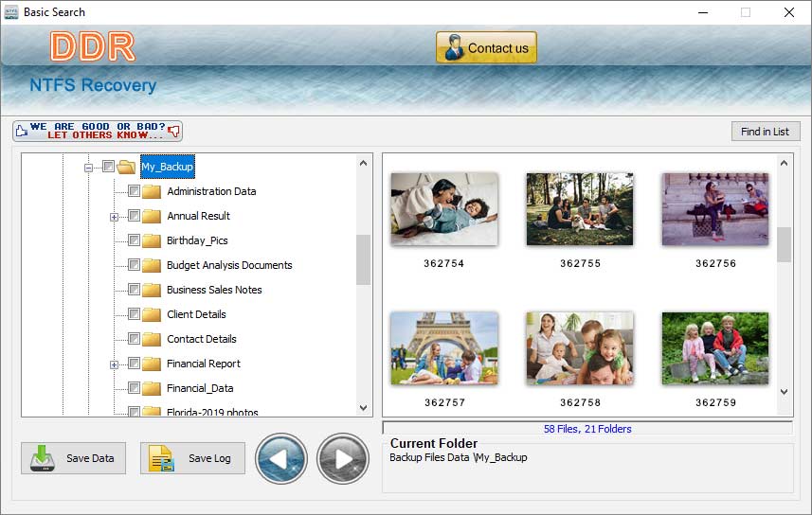Open thumbnail 362754 of woman and child
The image size is (812, 515).
[444, 208]
